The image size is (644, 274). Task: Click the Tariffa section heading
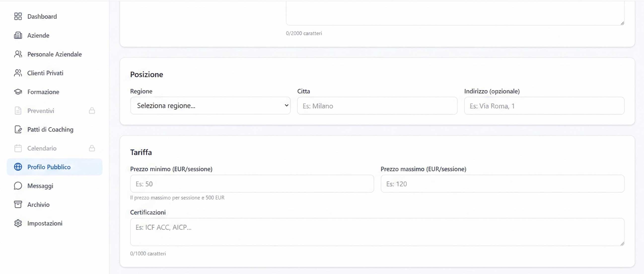point(141,152)
